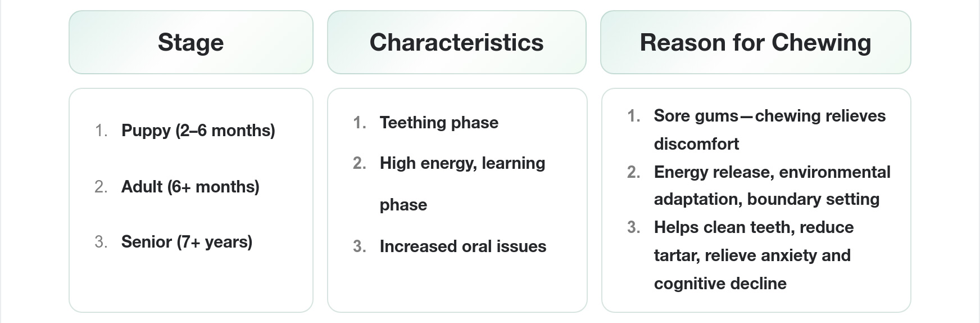This screenshot has width=980, height=323.
Task: Select the "Puppy (2–6 months)" list item
Action: pos(198,131)
